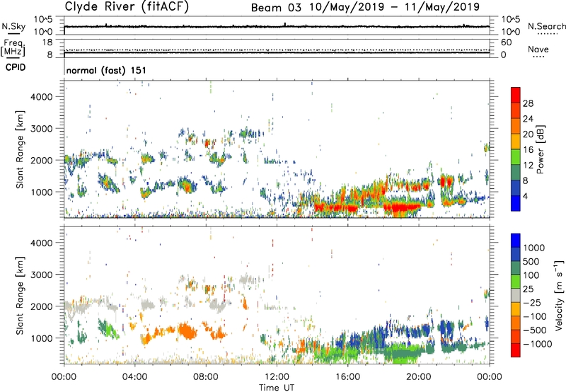This screenshot has height=392, width=566.
Task: Click the "28" label on Power color bar
Action: [x=528, y=103]
